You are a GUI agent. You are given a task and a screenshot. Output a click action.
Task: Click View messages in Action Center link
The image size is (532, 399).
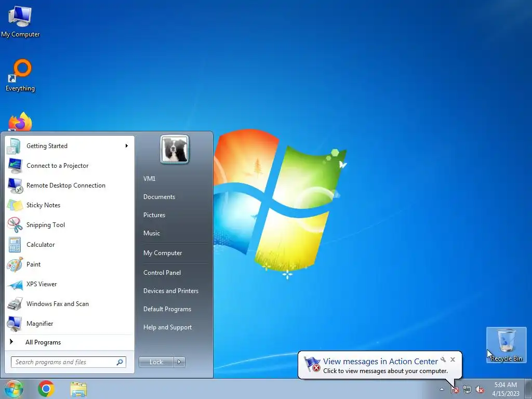tap(380, 362)
